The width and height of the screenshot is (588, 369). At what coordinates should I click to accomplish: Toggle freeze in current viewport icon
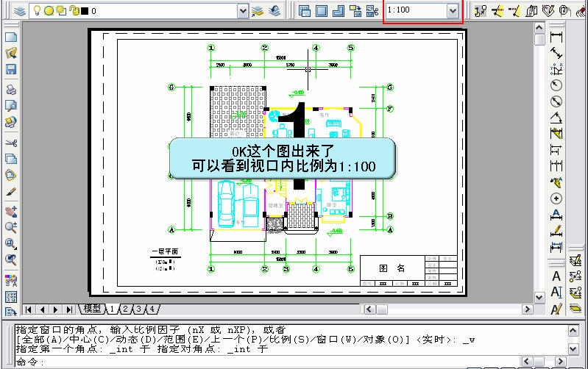click(x=61, y=10)
